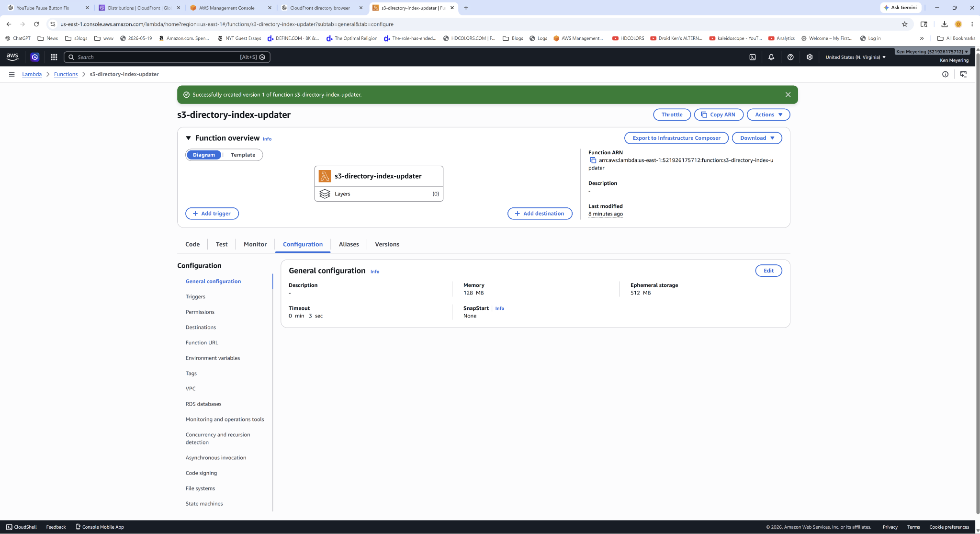Show more bookmarks chevron

point(922,38)
